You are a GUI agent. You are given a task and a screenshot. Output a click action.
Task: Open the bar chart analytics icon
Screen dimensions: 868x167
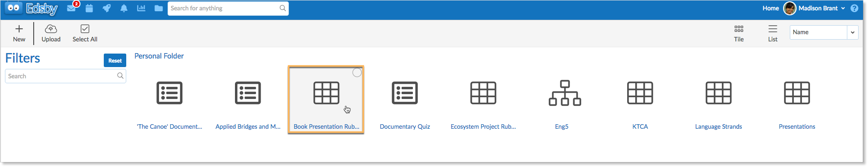[x=141, y=8]
